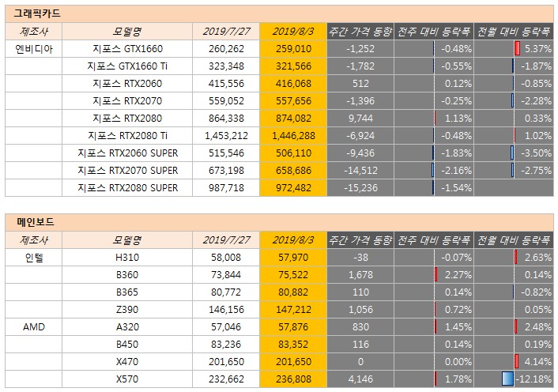Click the 지포스 GTX1660 model cell
The height and width of the screenshot is (392, 558).
[x=127, y=49]
